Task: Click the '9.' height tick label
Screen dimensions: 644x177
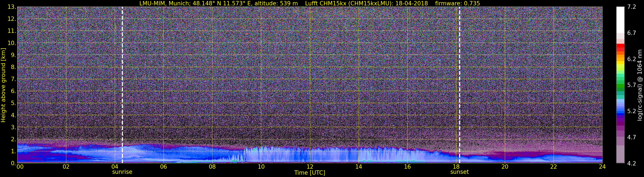Action: pyautogui.click(x=13, y=55)
